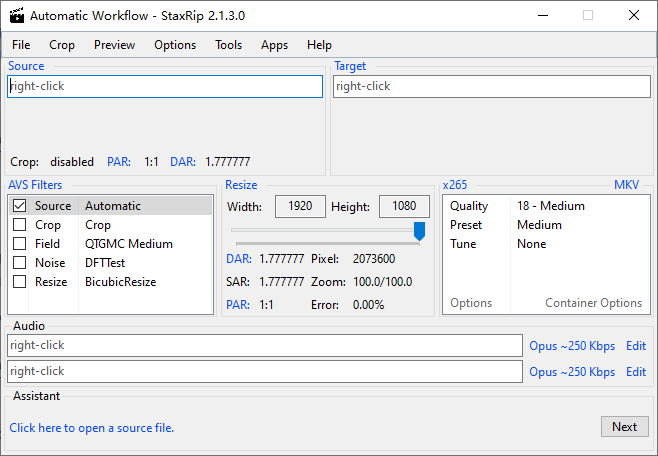Viewport: 658px width, 456px height.
Task: Toggle the Field QTGMC filter checkbox
Action: [x=19, y=244]
